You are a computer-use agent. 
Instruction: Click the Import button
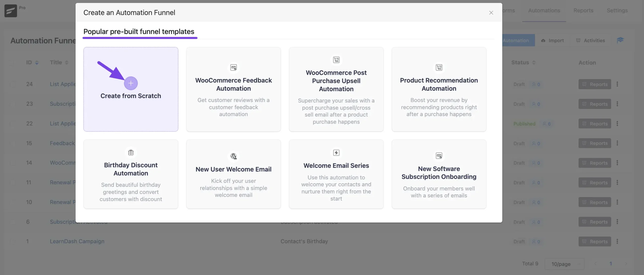click(552, 40)
